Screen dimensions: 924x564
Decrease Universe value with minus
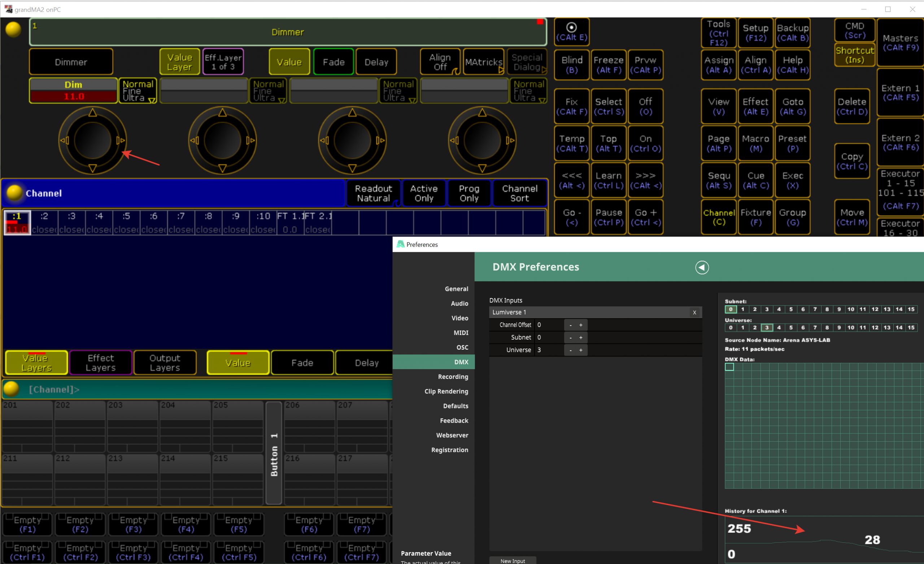pos(570,350)
